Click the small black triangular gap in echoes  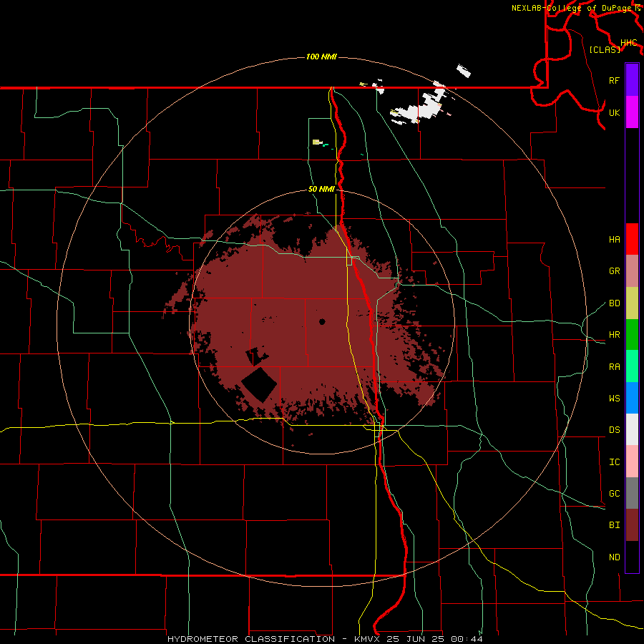[x=255, y=356]
